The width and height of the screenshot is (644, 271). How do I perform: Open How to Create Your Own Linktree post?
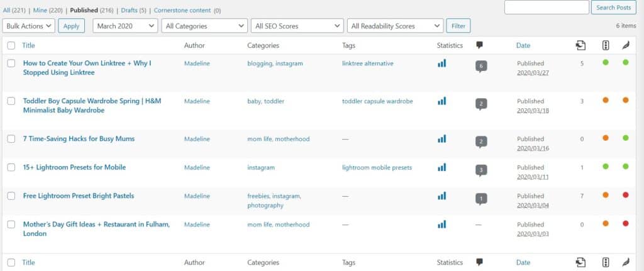pyautogui.click(x=87, y=68)
